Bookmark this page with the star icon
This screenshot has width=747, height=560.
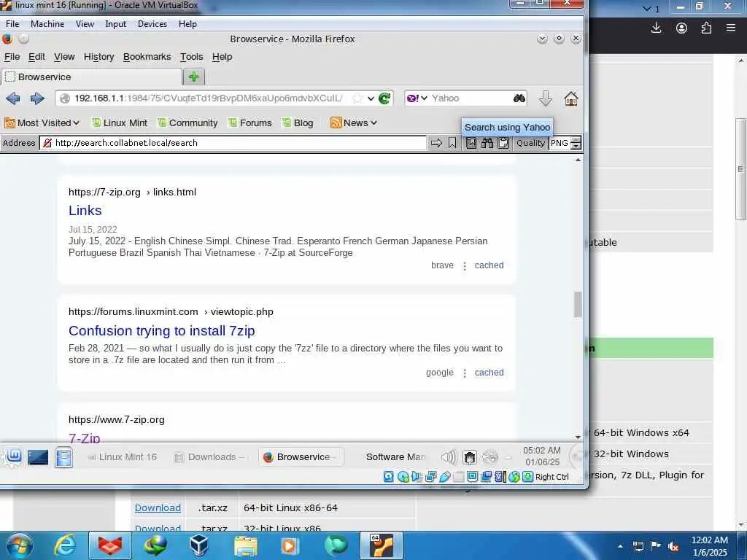coord(357,98)
